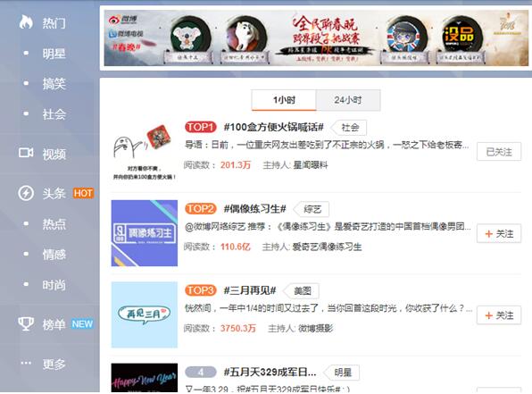
Task: Expand the 更多 three-dots icon
Action: 26,363
